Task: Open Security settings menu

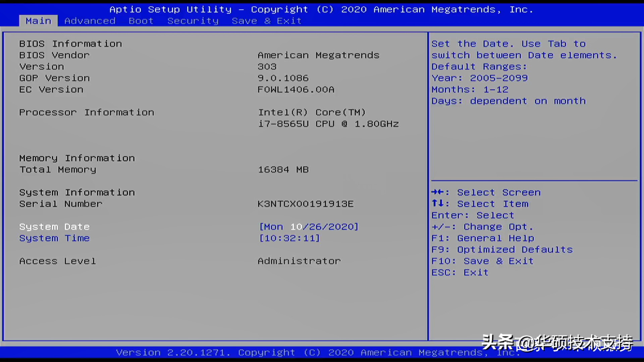Action: point(193,21)
